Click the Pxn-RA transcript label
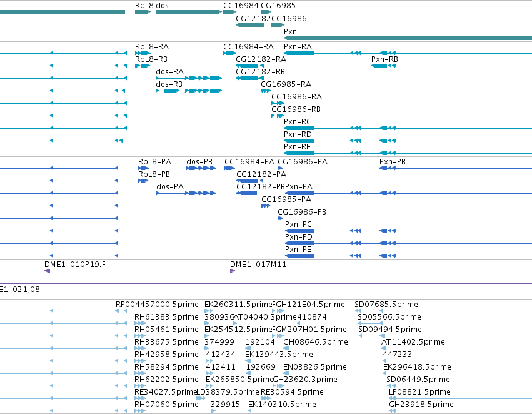The image size is (532, 414). pyautogui.click(x=298, y=47)
